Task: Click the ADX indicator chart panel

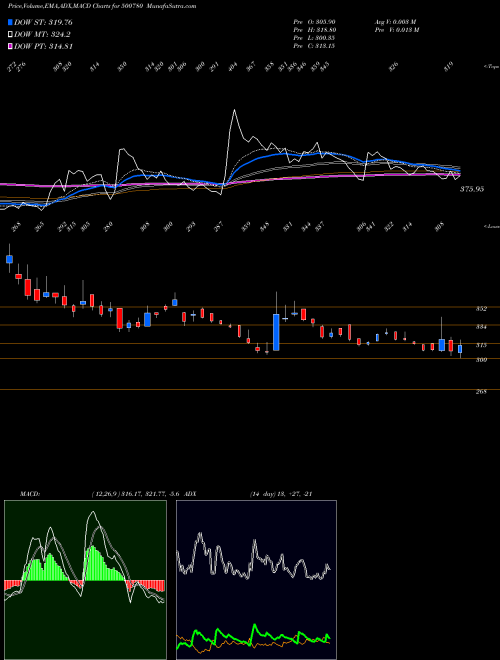Action: [x=256, y=580]
